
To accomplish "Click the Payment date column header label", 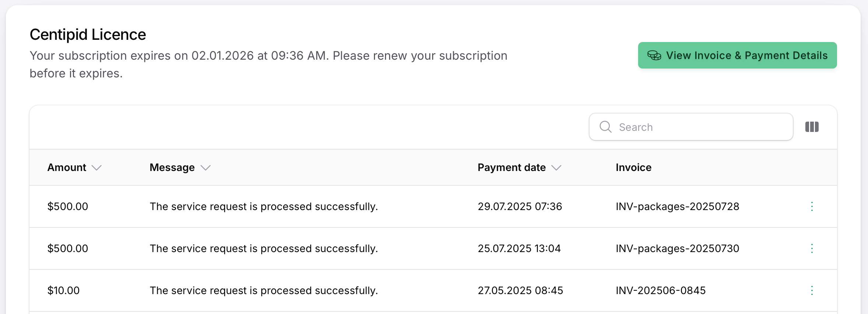I will (x=511, y=167).
